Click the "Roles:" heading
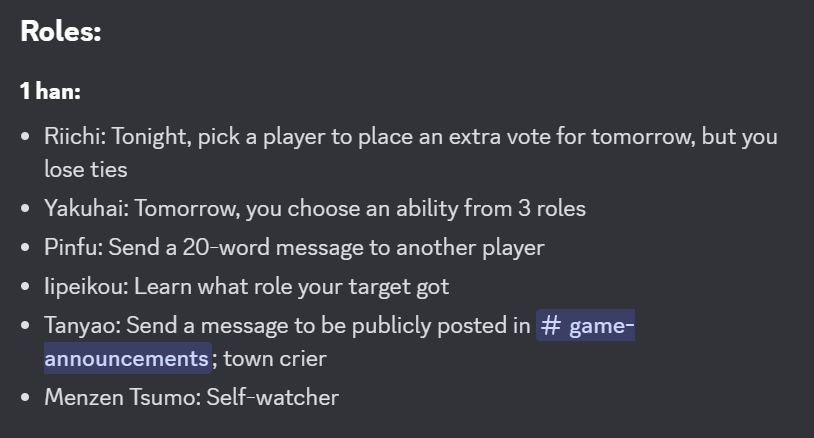 coord(61,32)
